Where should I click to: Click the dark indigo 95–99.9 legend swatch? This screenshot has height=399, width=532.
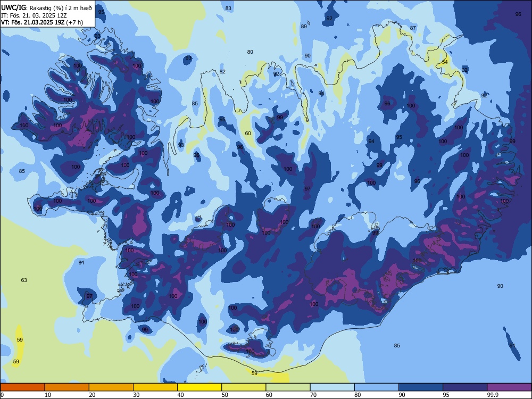tap(465, 387)
